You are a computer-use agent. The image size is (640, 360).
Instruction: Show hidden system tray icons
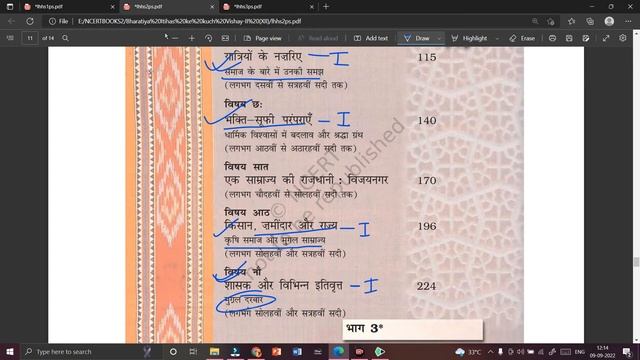coord(491,351)
